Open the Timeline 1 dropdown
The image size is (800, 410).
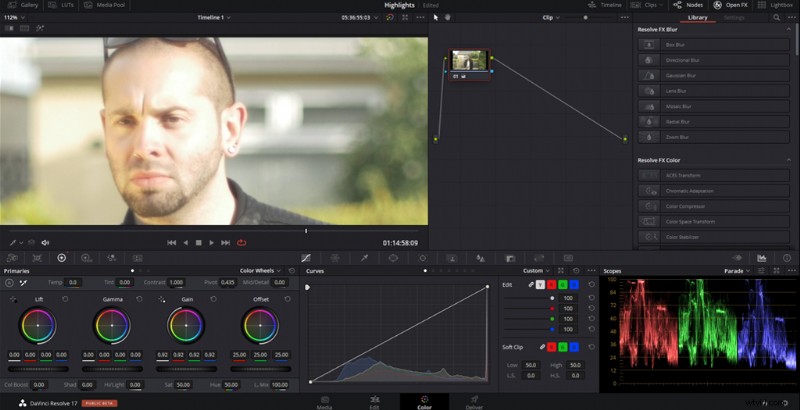point(214,17)
